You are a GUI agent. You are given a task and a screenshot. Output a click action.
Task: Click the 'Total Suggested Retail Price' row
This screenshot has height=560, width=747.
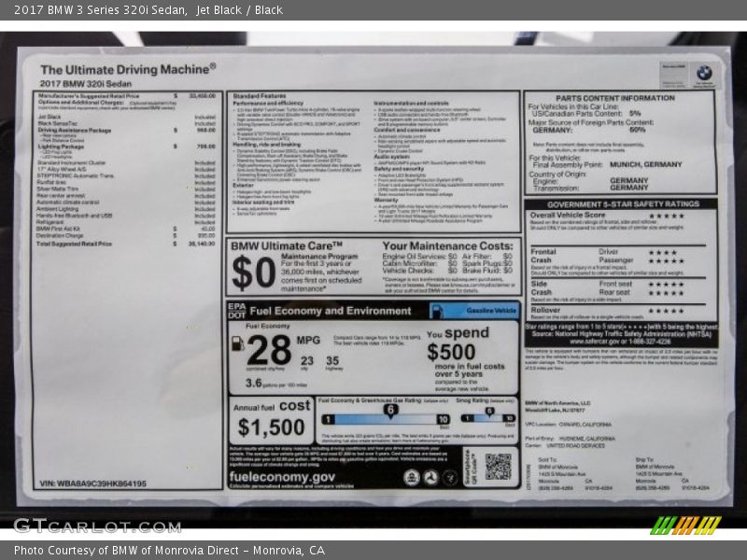[x=126, y=244]
